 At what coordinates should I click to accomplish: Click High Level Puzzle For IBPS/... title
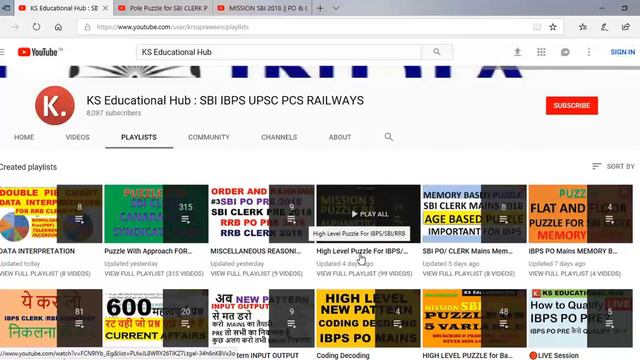pos(362,251)
